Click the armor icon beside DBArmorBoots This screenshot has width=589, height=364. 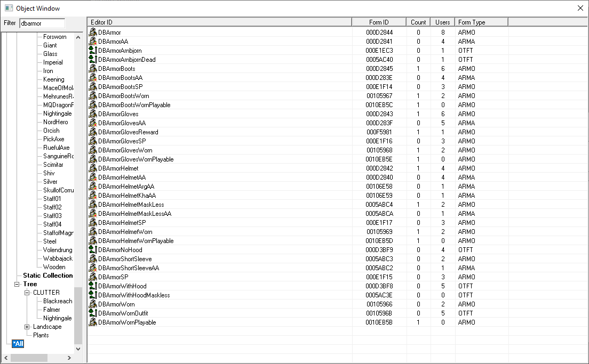click(x=93, y=68)
